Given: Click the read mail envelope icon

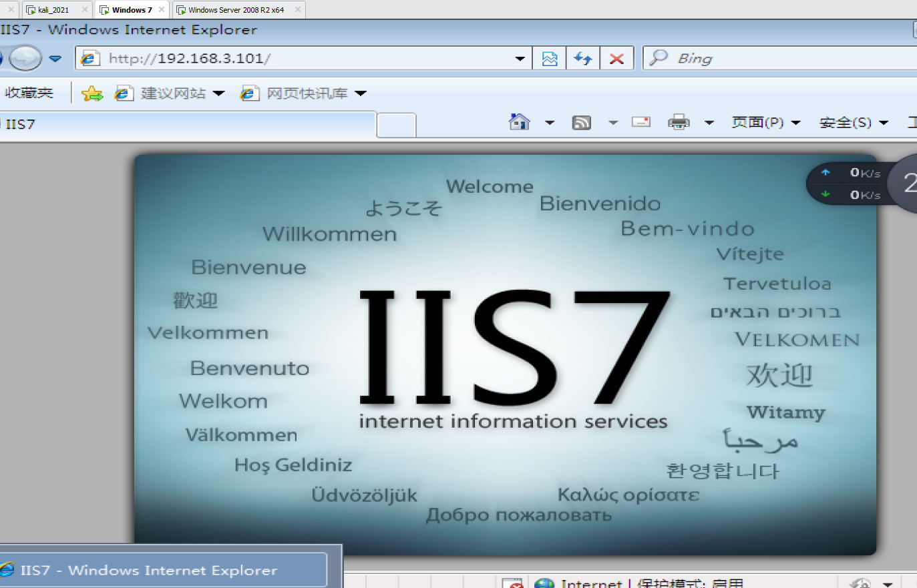Looking at the screenshot, I should [641, 122].
